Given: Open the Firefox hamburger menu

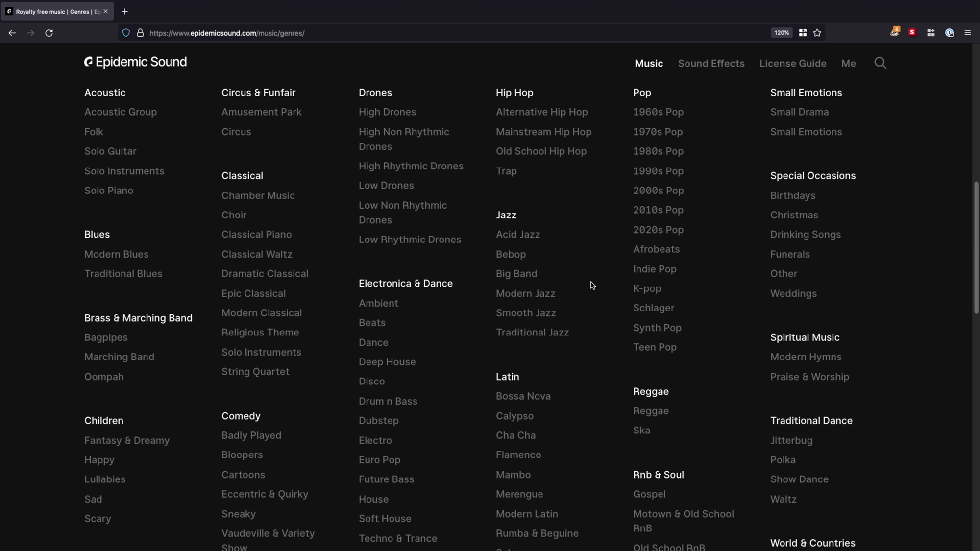Looking at the screenshot, I should 968,33.
